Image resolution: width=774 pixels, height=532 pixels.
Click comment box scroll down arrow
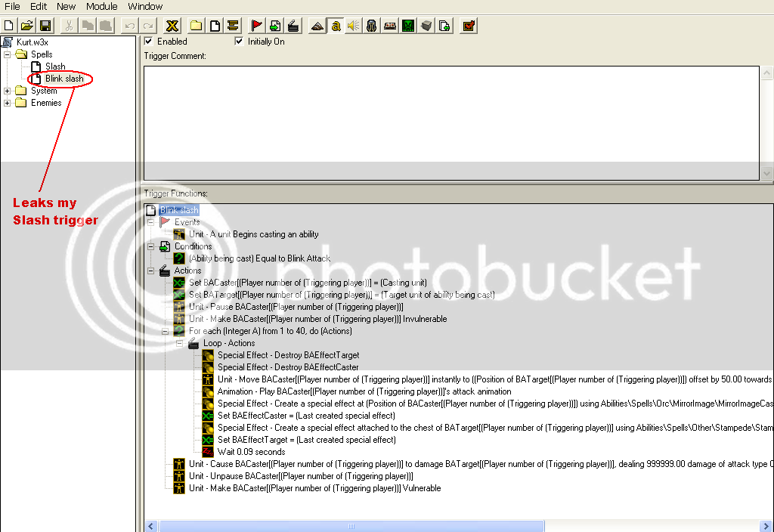(x=766, y=173)
